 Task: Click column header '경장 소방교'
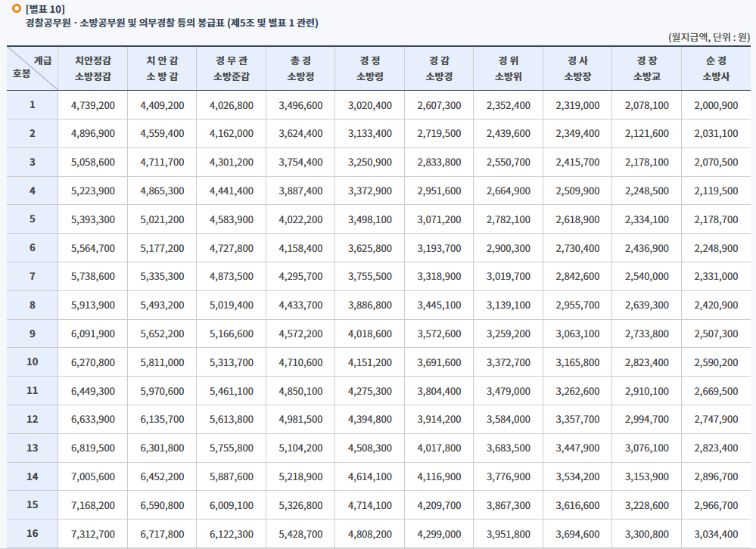point(646,68)
